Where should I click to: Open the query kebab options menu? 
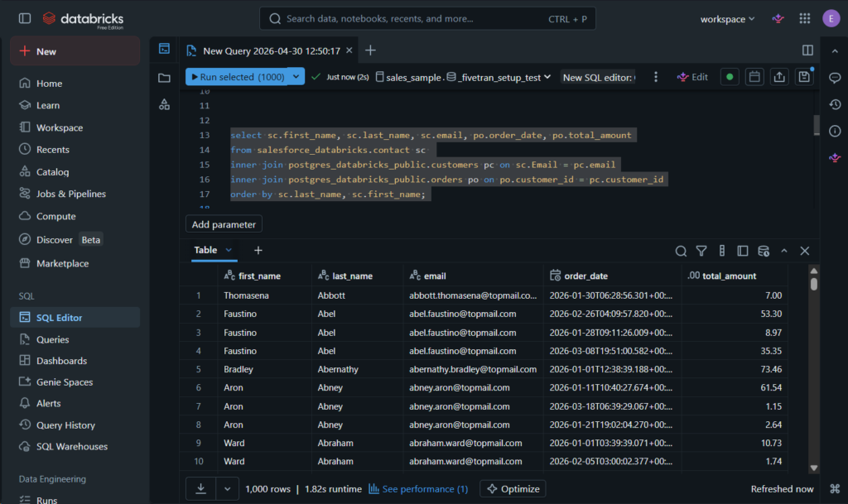[656, 77]
